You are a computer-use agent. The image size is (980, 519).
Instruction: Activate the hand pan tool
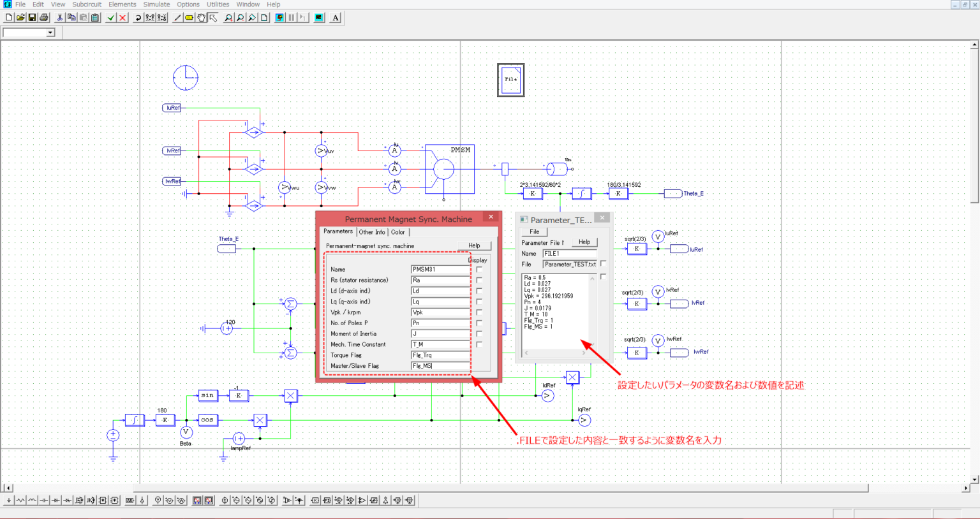[201, 18]
